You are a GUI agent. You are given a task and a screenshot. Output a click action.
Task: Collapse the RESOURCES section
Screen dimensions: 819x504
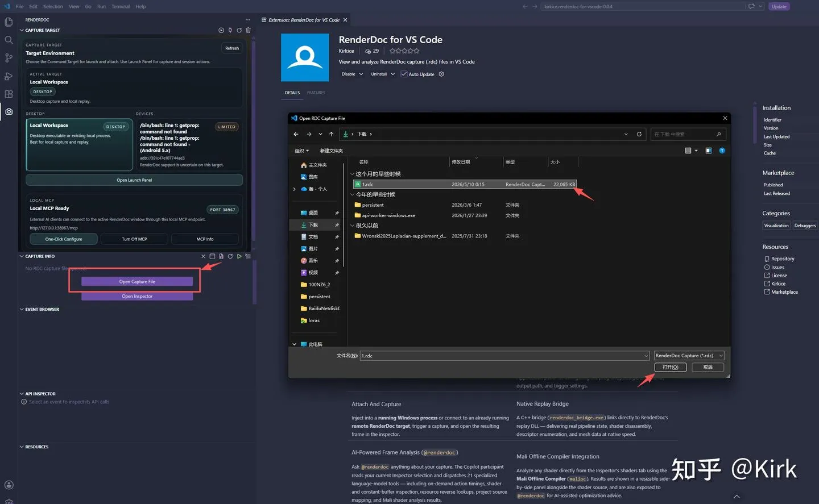coord(22,447)
